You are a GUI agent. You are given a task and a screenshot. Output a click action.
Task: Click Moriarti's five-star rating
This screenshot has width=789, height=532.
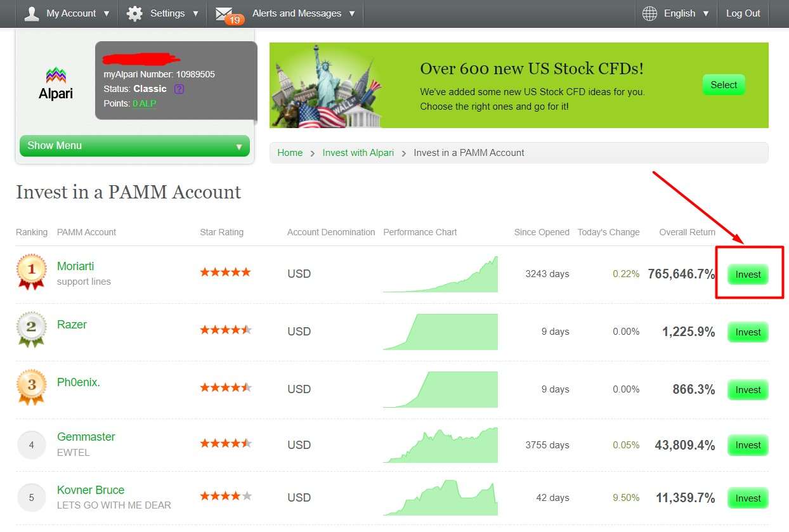pyautogui.click(x=226, y=272)
